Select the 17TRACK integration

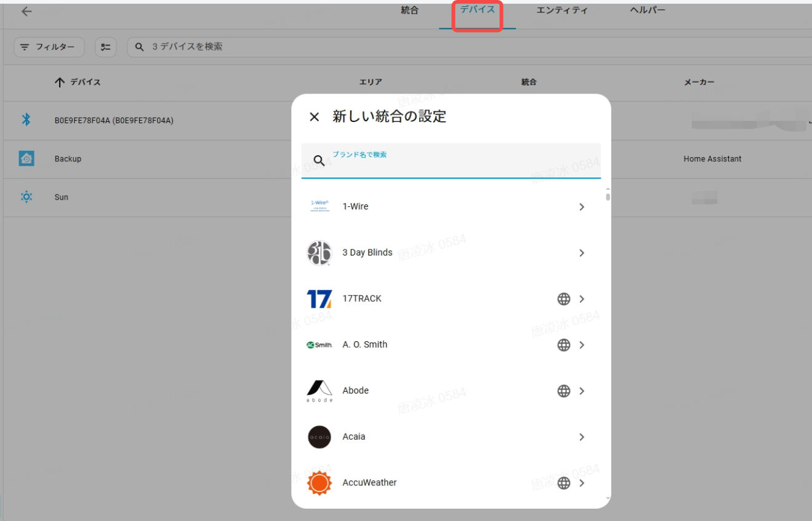pyautogui.click(x=451, y=299)
